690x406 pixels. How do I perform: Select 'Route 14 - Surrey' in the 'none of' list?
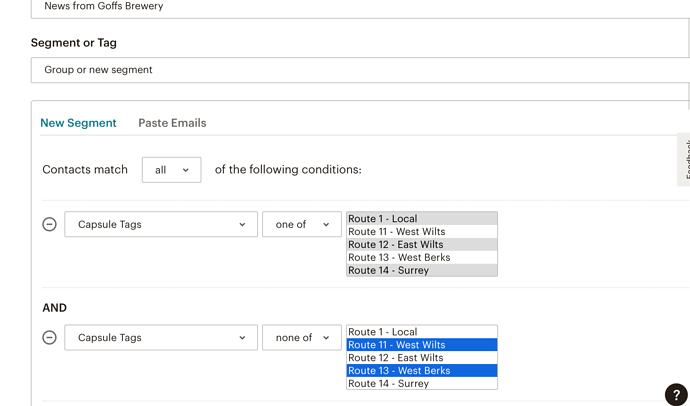[422, 384]
